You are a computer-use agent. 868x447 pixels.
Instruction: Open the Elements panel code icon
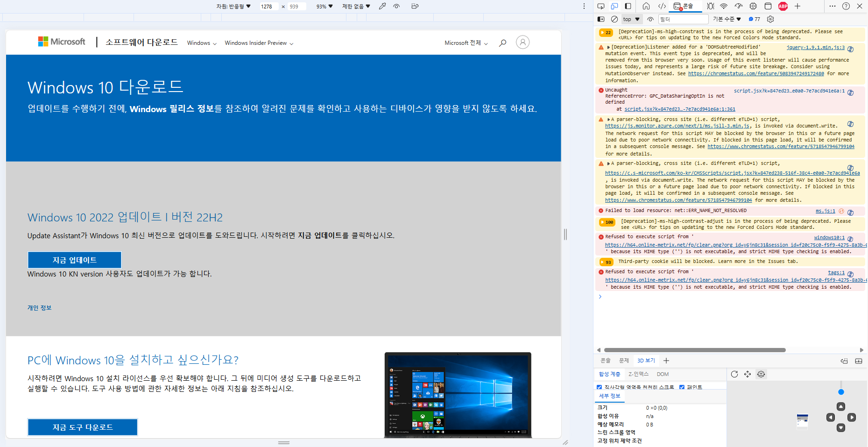(x=662, y=6)
